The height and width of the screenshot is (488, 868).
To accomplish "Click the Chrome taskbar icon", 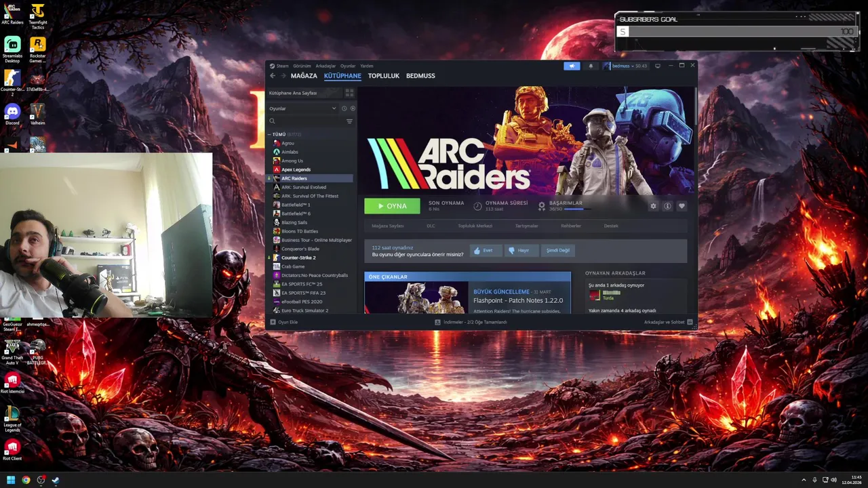I will tap(26, 480).
